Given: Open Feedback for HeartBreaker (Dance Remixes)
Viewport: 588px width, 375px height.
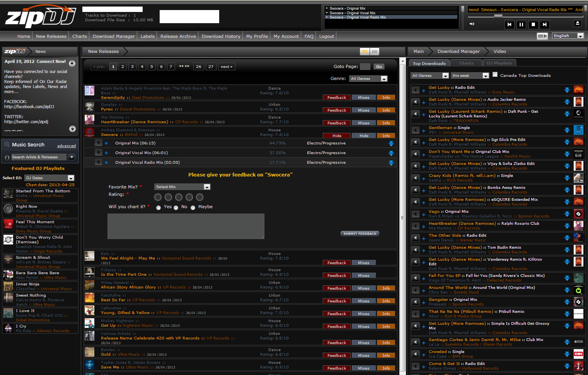Looking at the screenshot, I should 337,123.
